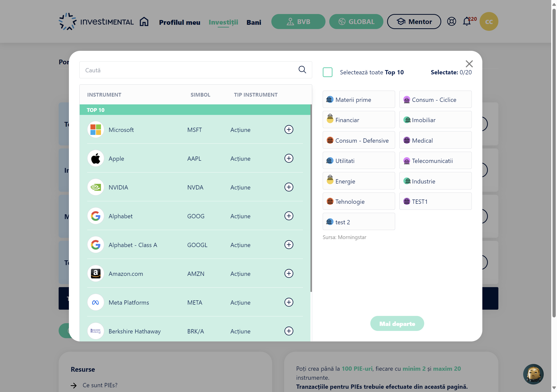
Task: Click the TIP INSTRUMENT column header
Action: point(256,95)
